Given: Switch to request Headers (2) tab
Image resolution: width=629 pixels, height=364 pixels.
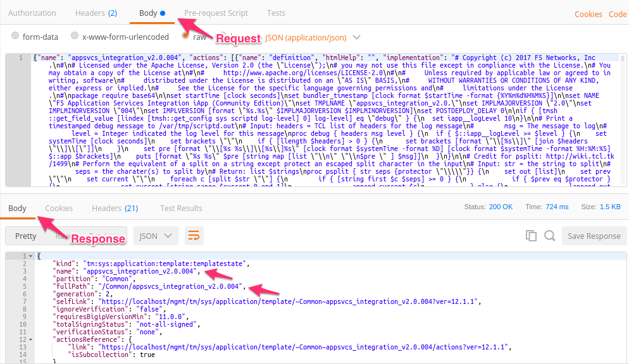Looking at the screenshot, I should click(96, 13).
